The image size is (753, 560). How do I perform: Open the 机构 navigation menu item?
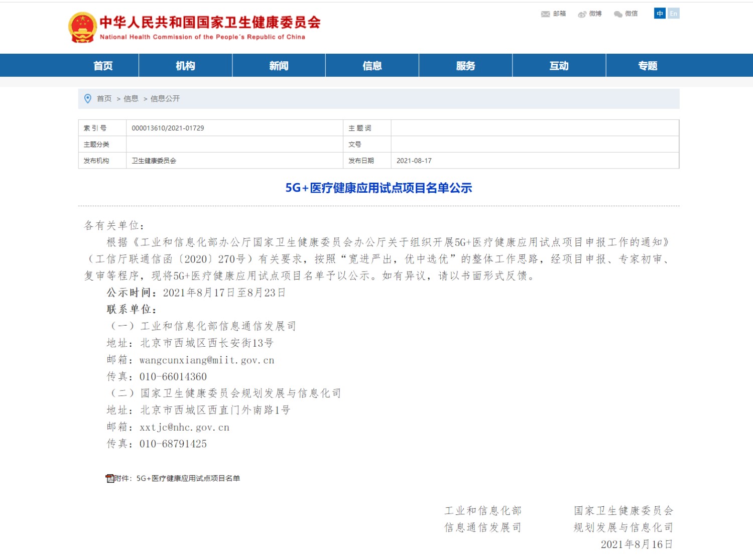[185, 66]
